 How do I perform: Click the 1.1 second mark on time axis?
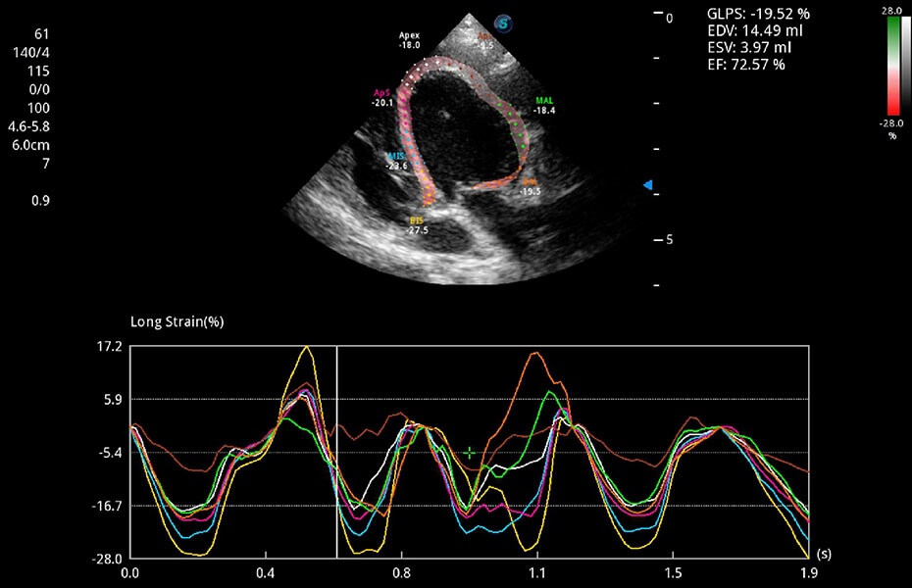(536, 568)
